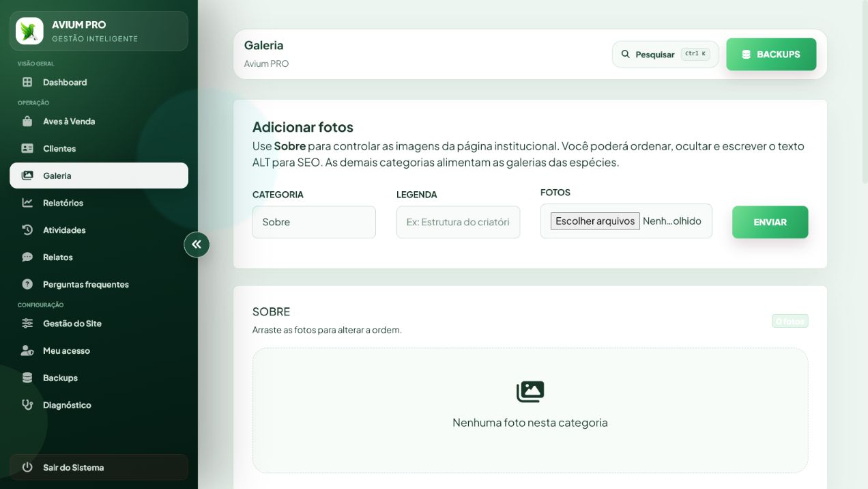The height and width of the screenshot is (489, 868).
Task: Go to Aves à Venda
Action: click(x=99, y=122)
